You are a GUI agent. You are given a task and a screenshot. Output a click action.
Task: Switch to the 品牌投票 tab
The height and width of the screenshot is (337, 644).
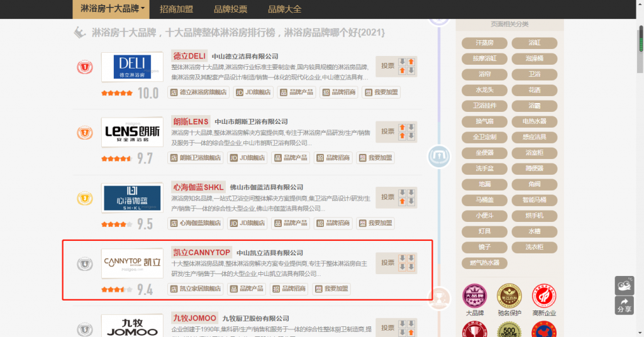pos(230,9)
